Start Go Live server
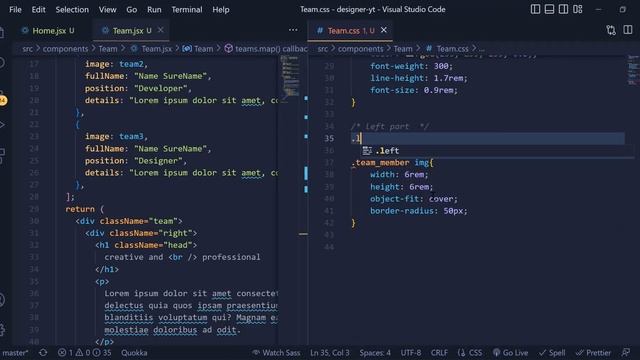The image size is (640, 360). click(x=510, y=353)
